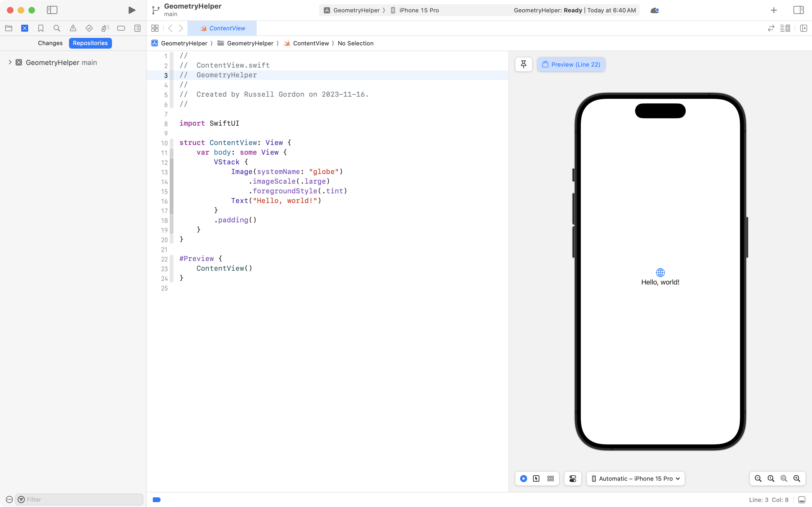812x507 pixels.
Task: Open the Bookmarks navigator
Action: pos(41,28)
